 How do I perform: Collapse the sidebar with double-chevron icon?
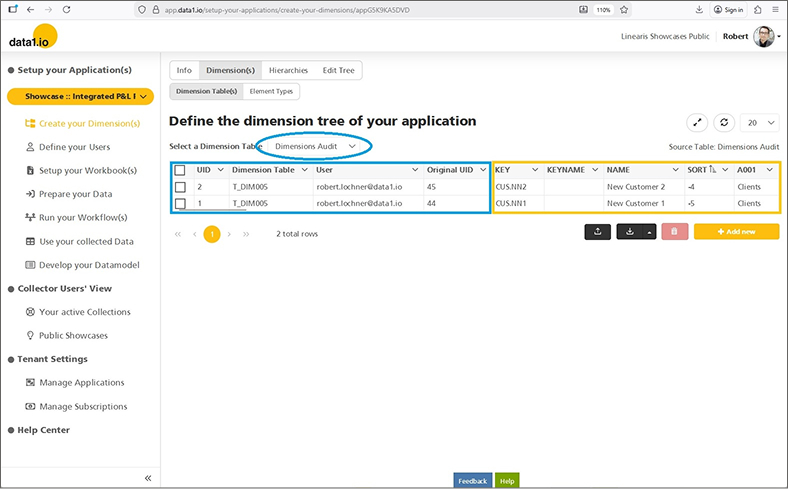148,478
